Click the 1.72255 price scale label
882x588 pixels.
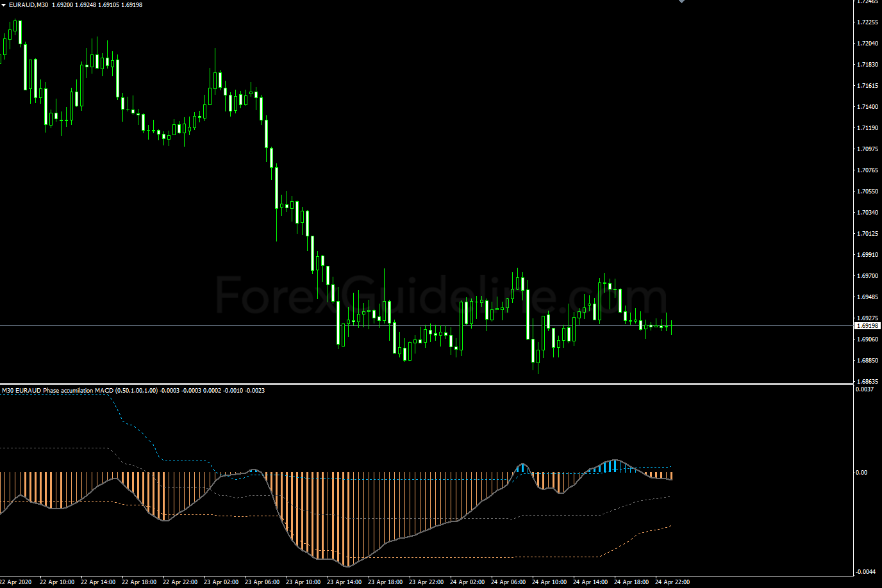click(x=867, y=22)
